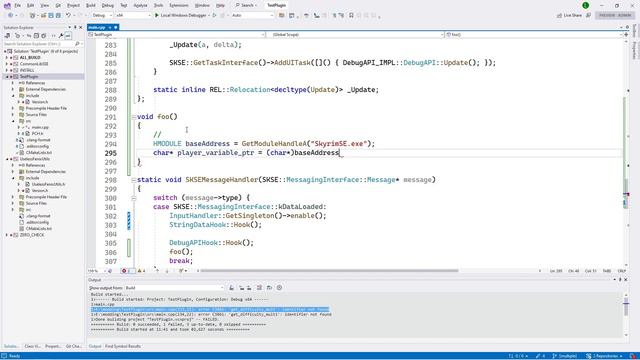Navigate to previous issue up arrow

[157, 271]
